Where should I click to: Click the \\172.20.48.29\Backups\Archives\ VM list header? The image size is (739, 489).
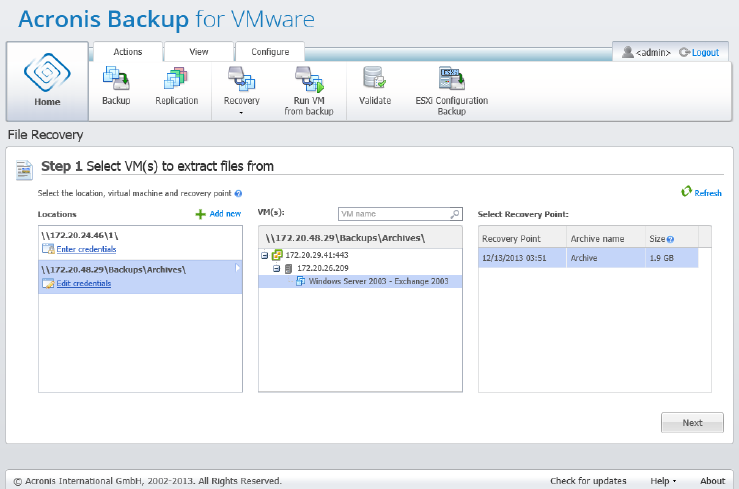(361, 237)
